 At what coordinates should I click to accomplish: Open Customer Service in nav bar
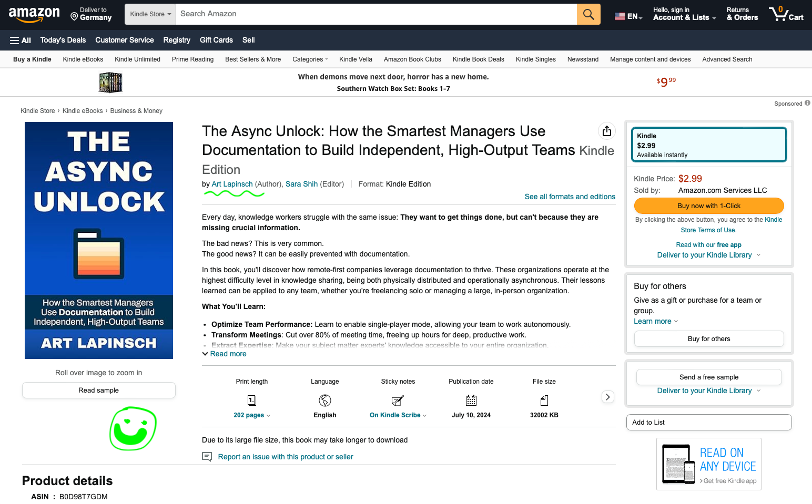pos(125,40)
